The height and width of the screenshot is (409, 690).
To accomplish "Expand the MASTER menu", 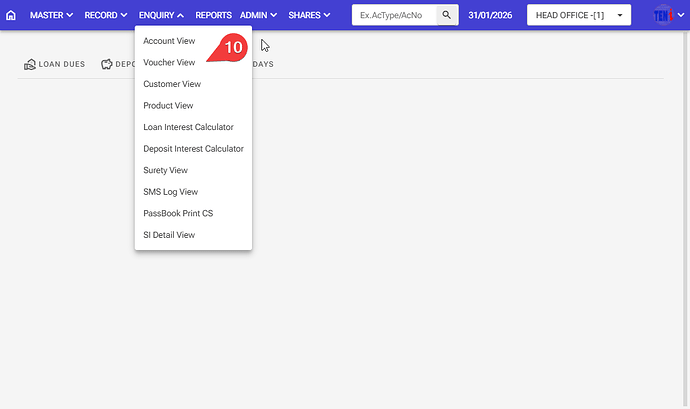I will click(51, 16).
